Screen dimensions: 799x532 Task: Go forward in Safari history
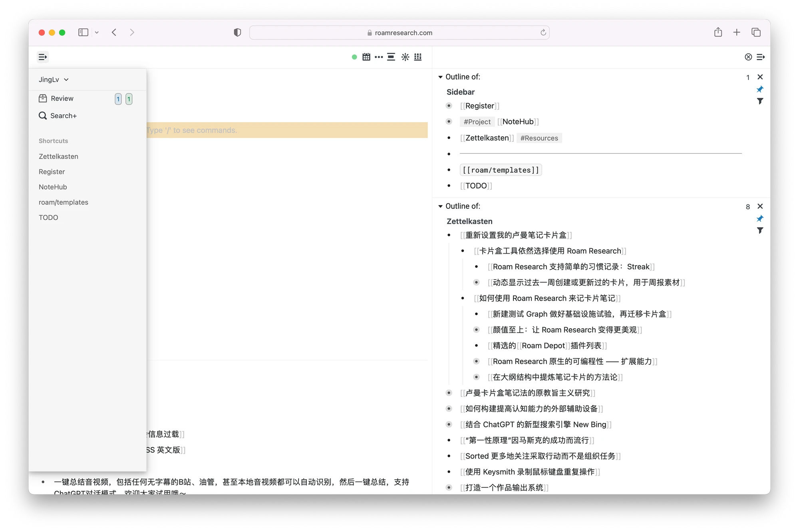pyautogui.click(x=132, y=32)
